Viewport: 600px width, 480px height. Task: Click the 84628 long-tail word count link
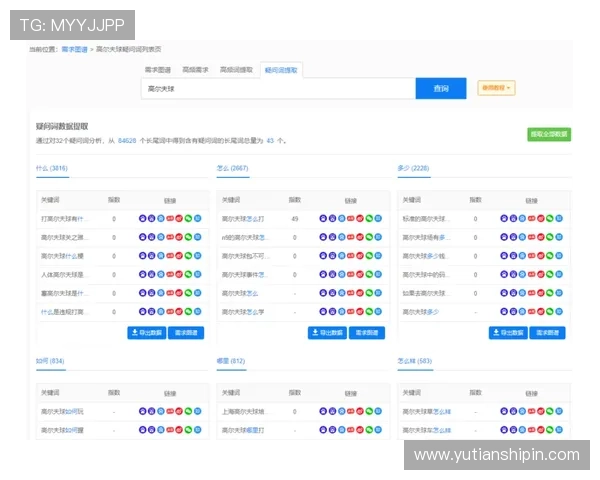127,141
